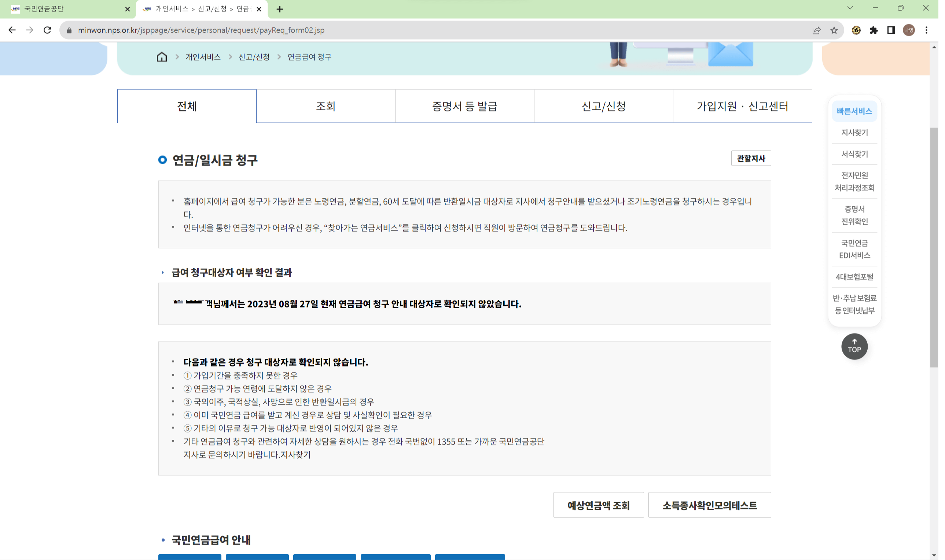
Task: Click the 관할지사 button
Action: coord(751,158)
